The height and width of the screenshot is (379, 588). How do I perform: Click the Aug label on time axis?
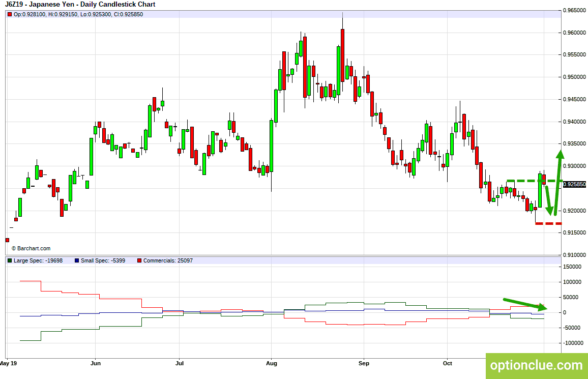pos(272,363)
